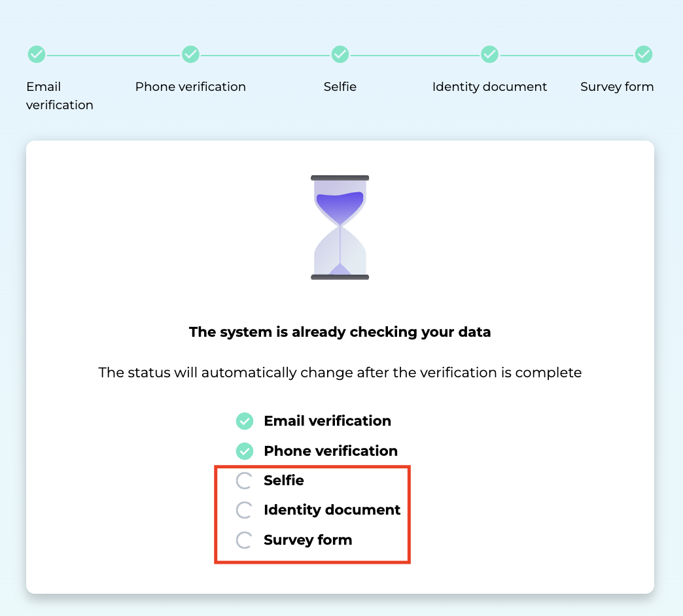Click the heading about system checking your data
Image resolution: width=683 pixels, height=616 pixels.
340,332
